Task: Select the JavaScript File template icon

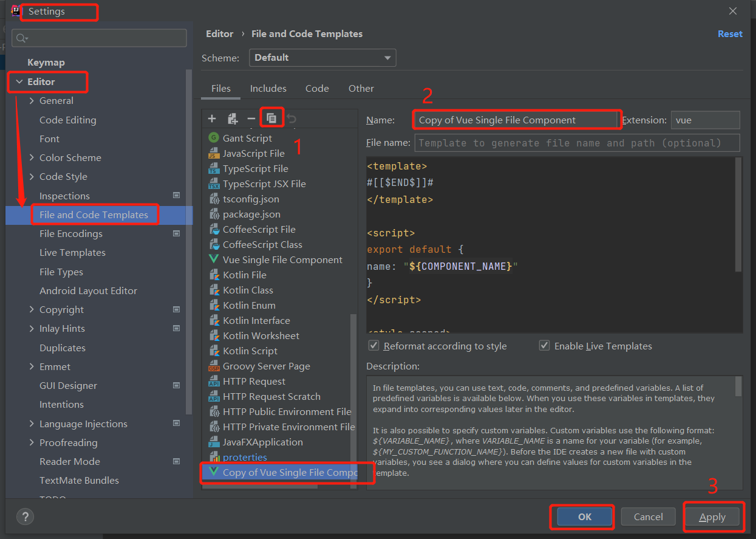Action: coord(213,153)
